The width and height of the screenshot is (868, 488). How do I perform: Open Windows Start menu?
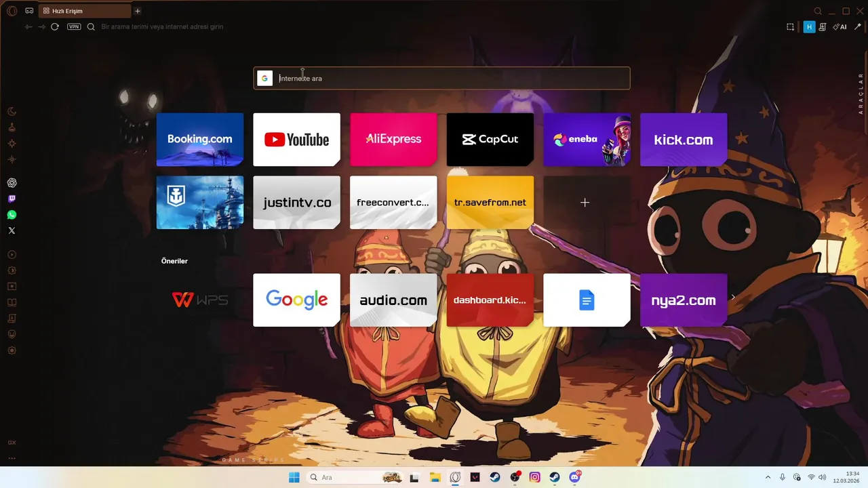294,477
